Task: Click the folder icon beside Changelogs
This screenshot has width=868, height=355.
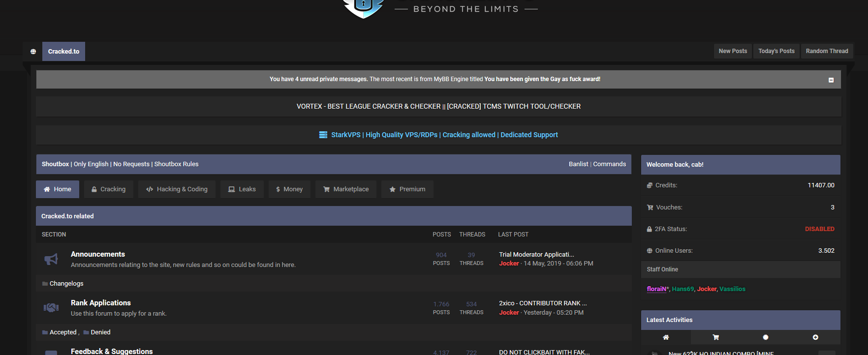Action: (45, 284)
